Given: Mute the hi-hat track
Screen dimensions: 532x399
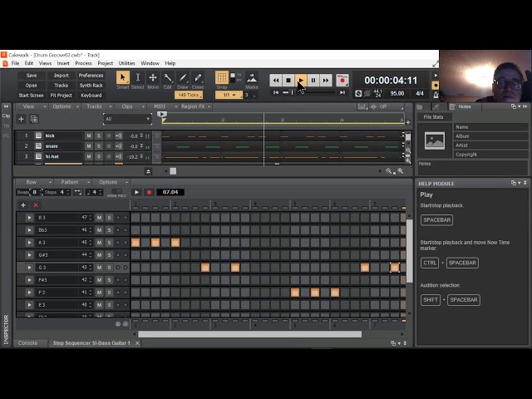Looking at the screenshot, I should [x=89, y=156].
